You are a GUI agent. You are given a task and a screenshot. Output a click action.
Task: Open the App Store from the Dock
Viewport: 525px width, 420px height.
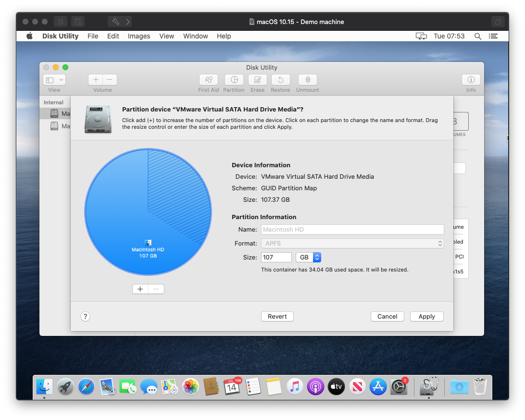(378, 387)
